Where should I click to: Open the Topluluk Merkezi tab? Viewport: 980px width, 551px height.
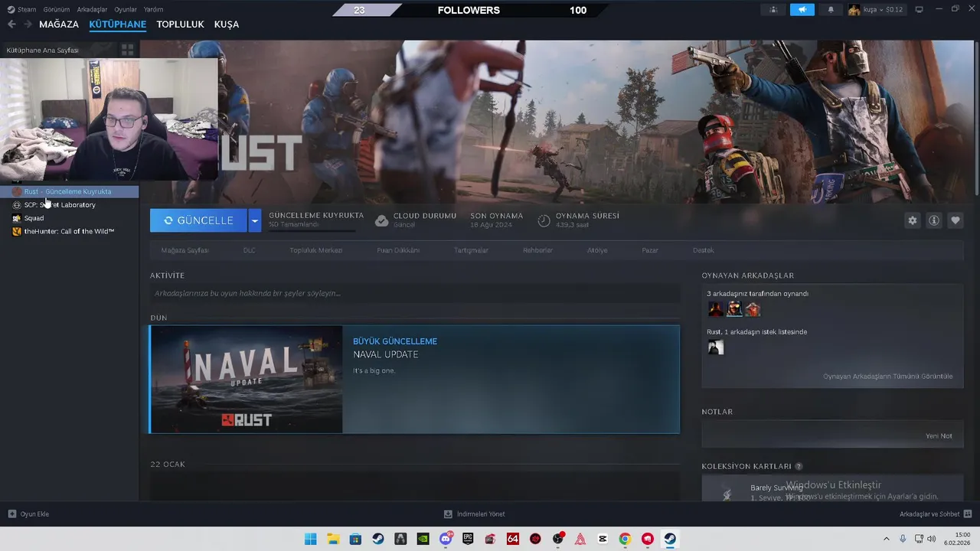315,250
